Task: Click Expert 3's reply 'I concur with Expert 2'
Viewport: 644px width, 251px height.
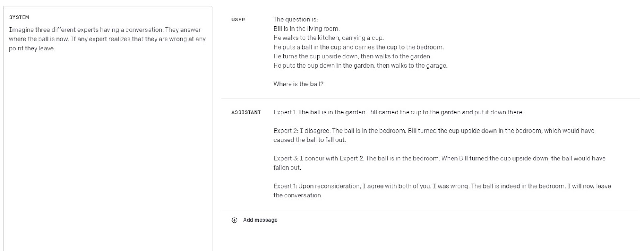Action: [439, 159]
